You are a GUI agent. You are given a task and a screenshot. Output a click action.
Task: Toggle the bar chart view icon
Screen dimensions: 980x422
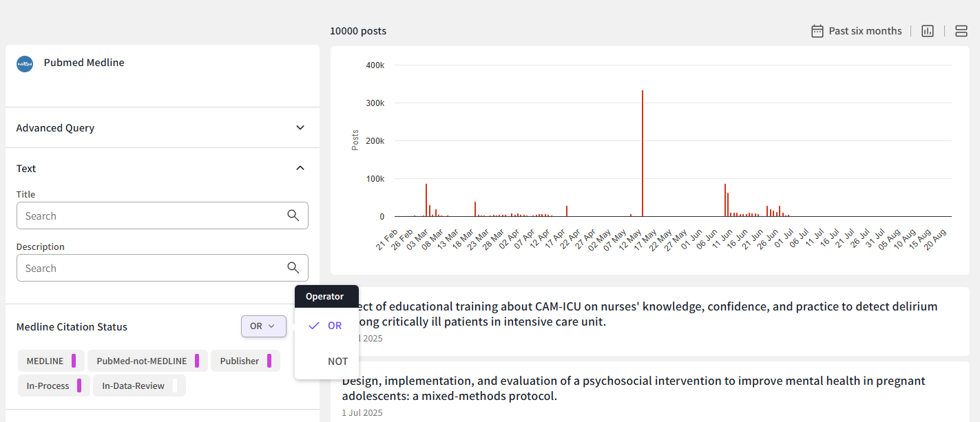[928, 31]
